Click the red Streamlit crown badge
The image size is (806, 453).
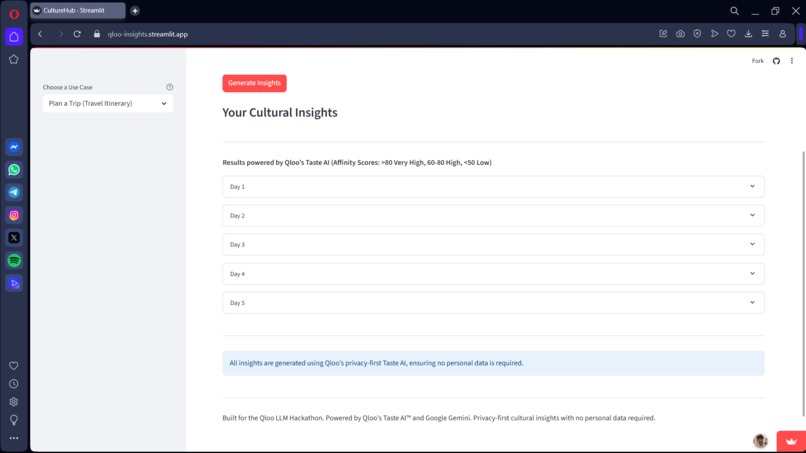791,441
